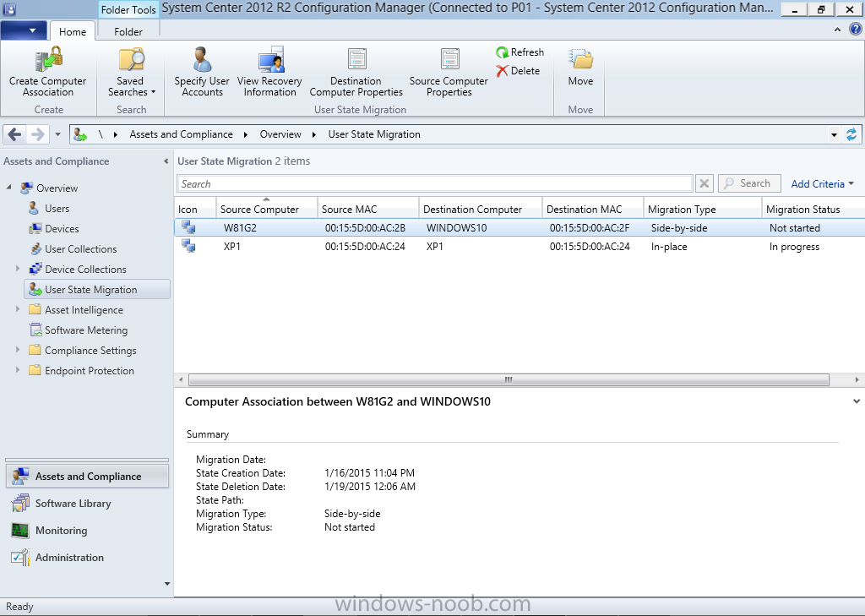Image resolution: width=865 pixels, height=616 pixels.
Task: Switch to the Folder ribbon tab
Action: point(128,31)
